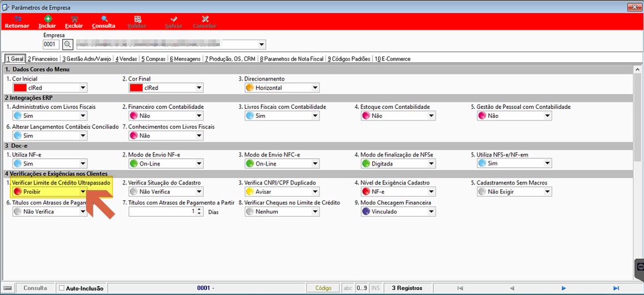644x295 pixels.
Task: Open Modo de finalização de NFSe dropdown
Action: [x=431, y=163]
